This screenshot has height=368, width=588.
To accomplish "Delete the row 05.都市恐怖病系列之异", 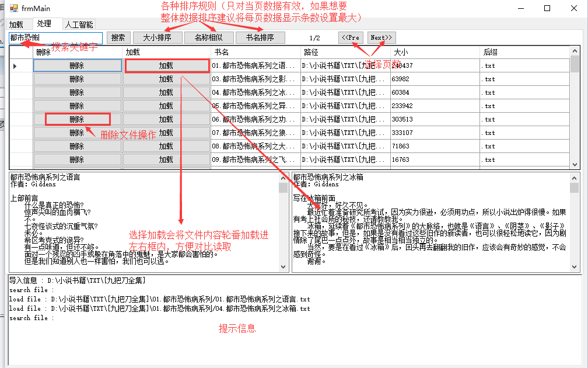I will [77, 106].
